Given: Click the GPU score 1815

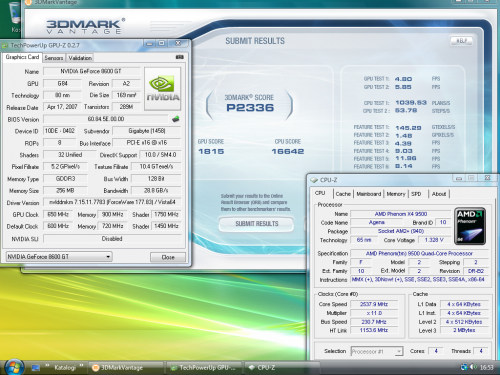Looking at the screenshot, I should point(211,151).
